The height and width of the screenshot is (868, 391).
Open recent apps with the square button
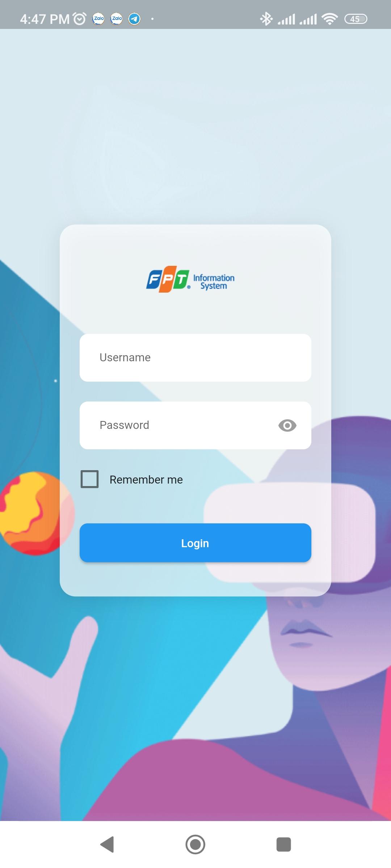(284, 844)
